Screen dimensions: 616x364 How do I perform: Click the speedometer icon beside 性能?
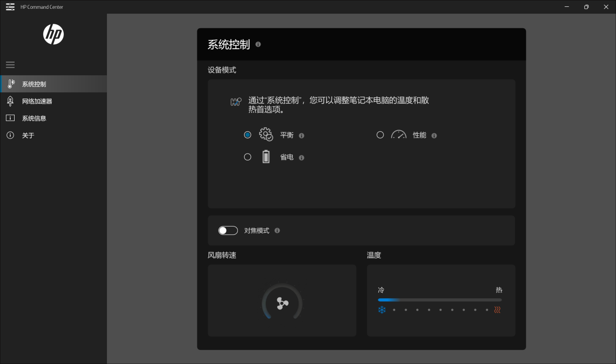(x=398, y=135)
